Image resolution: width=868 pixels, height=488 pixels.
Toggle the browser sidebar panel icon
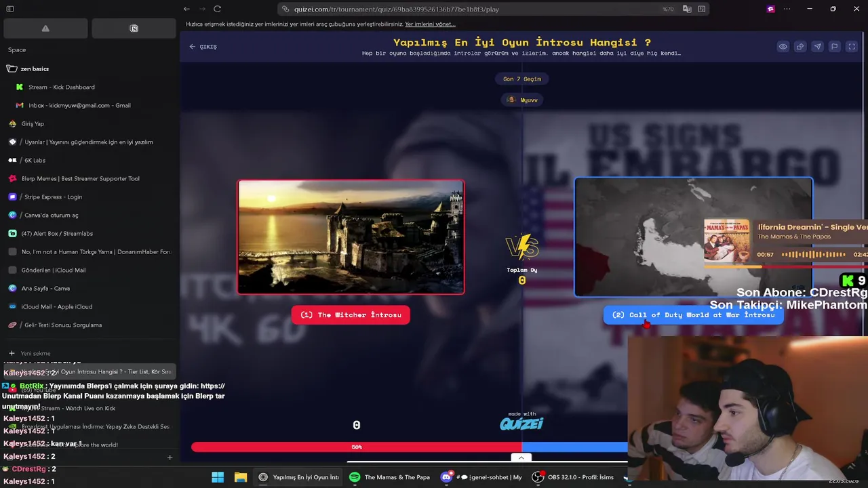10,9
